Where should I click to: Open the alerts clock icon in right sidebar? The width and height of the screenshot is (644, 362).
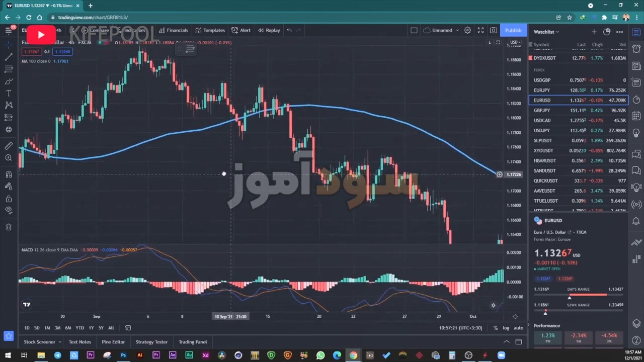tap(636, 50)
